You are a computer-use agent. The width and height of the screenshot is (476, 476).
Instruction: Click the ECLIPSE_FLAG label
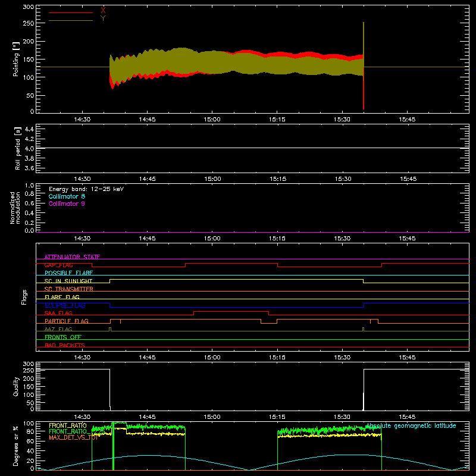65,305
